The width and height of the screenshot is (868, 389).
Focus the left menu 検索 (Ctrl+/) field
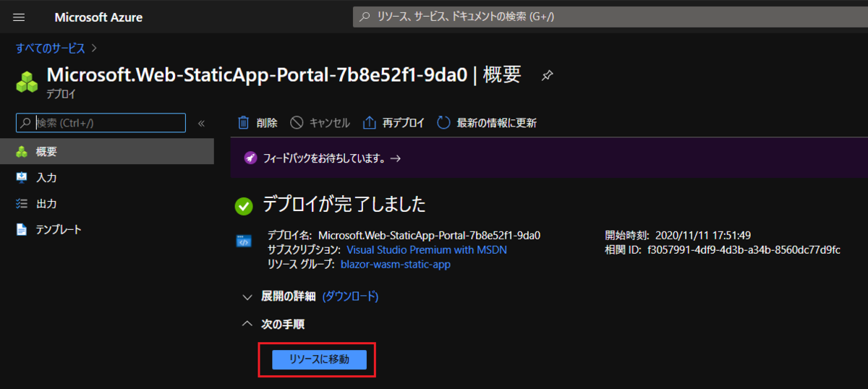pyautogui.click(x=101, y=123)
